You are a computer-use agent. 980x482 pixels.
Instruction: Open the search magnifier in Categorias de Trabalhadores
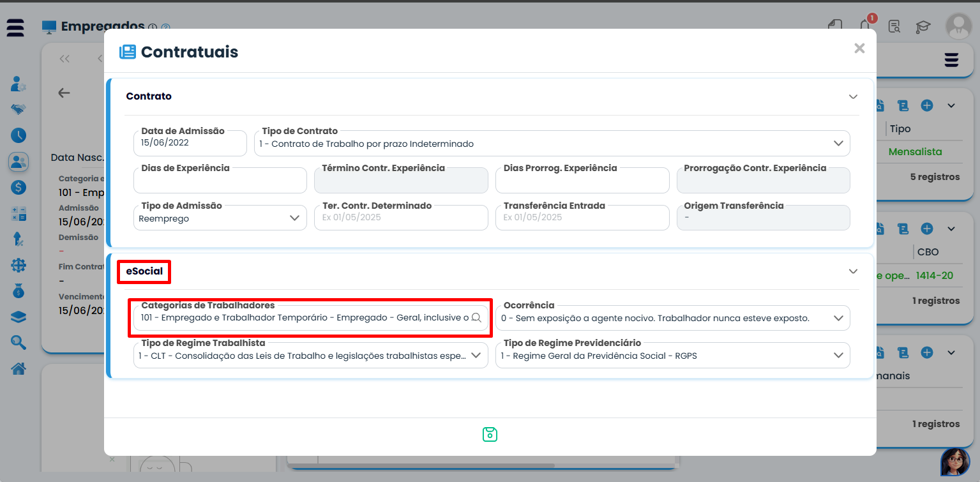pyautogui.click(x=476, y=318)
